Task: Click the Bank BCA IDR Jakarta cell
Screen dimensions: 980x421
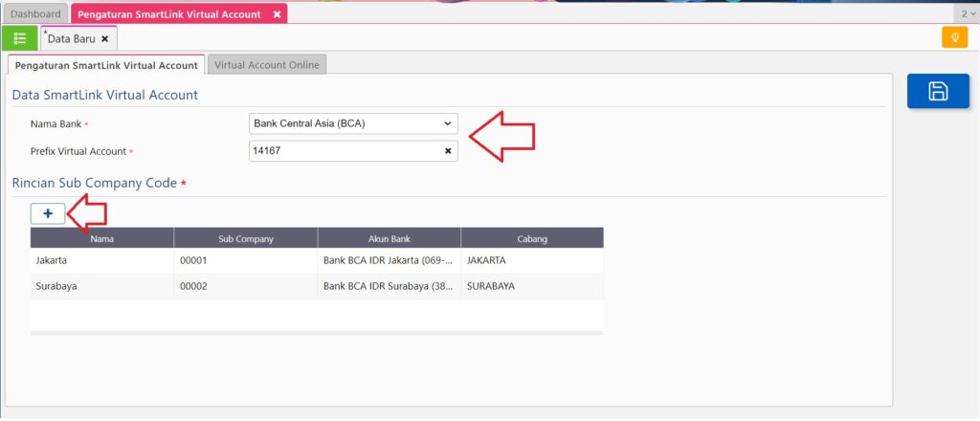Action: (x=390, y=261)
